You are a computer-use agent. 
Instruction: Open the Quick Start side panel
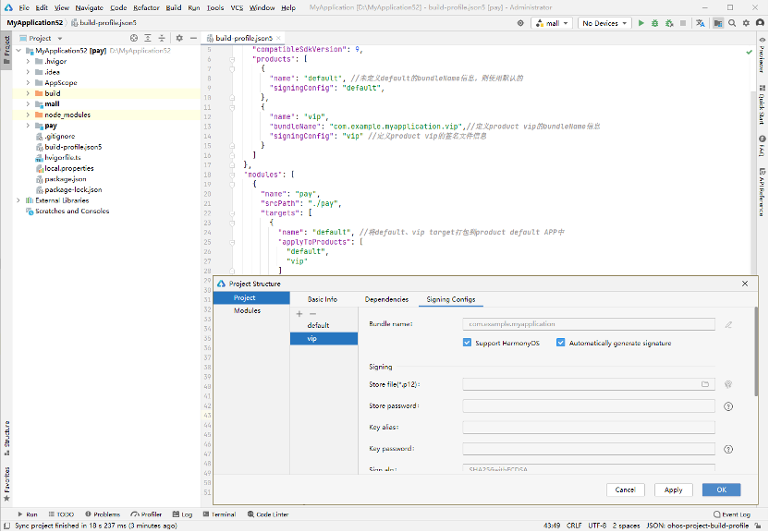coord(763,105)
